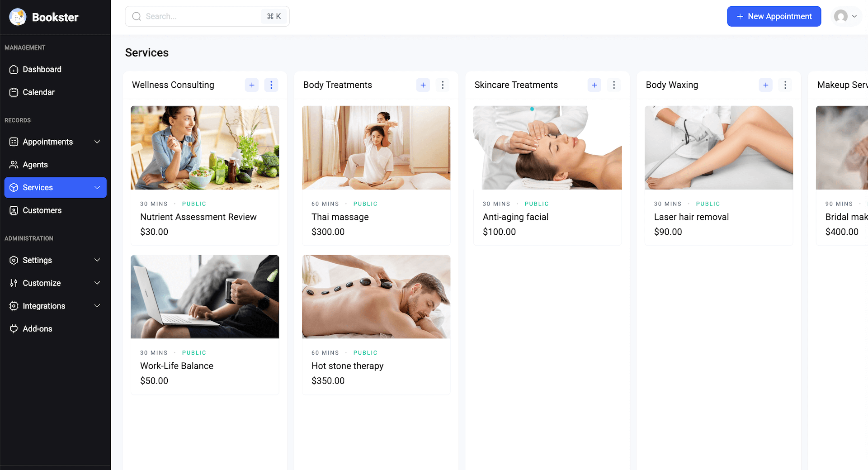Screen dimensions: 868x470
Task: Add a service to Wellness Consulting category
Action: pyautogui.click(x=252, y=85)
